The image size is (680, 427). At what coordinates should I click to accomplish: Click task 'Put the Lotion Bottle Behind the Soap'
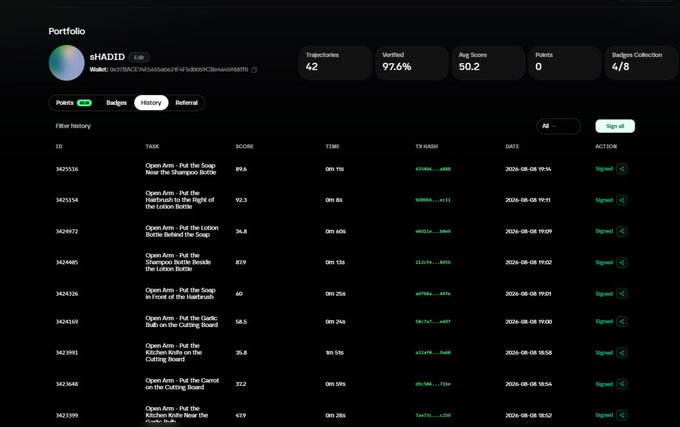click(x=182, y=231)
